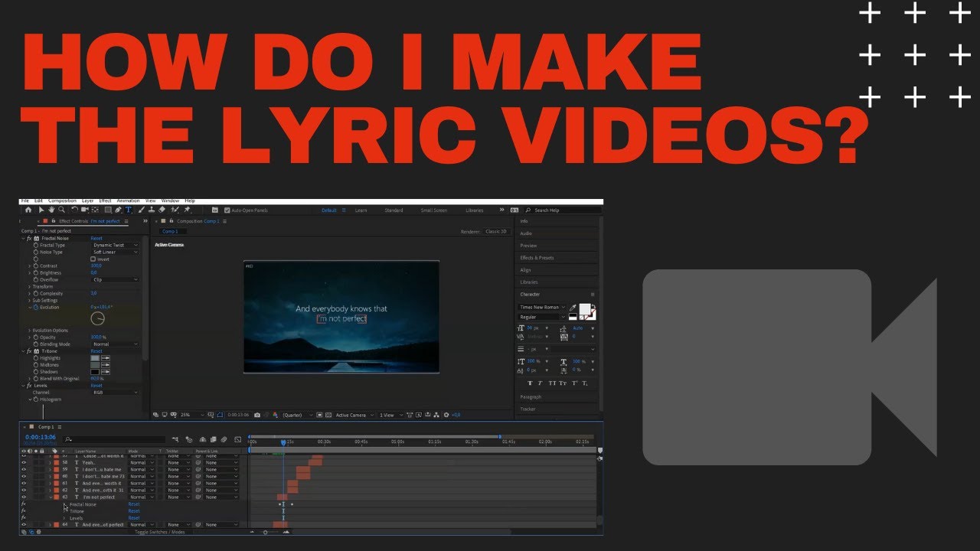Open the Overflow Clip dropdown

(x=116, y=279)
